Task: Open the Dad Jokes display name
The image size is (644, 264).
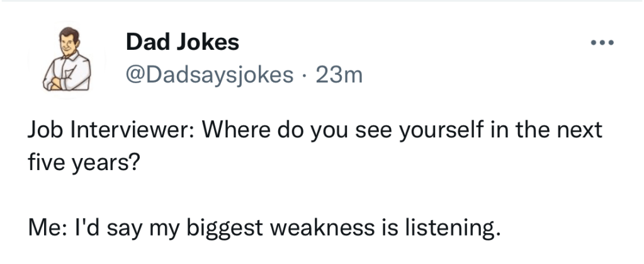Action: (x=183, y=42)
